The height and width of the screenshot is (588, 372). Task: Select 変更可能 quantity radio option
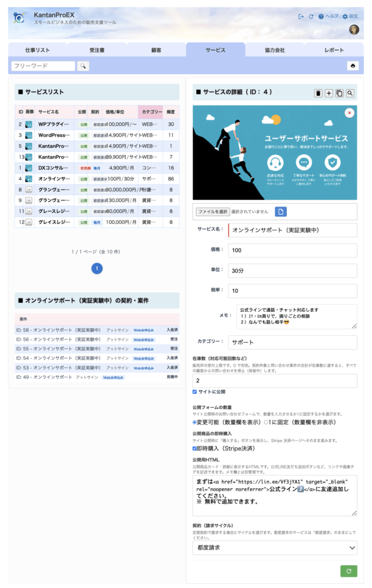tap(194, 423)
